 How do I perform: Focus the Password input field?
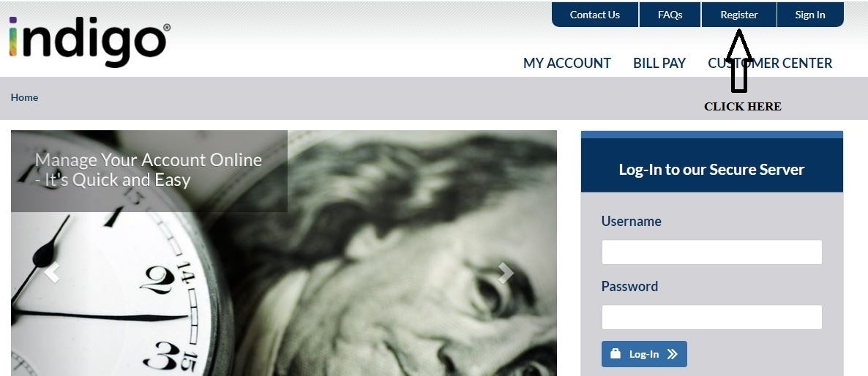coord(711,317)
